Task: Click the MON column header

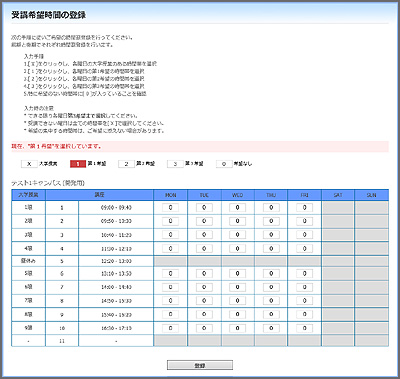Action: coord(170,195)
